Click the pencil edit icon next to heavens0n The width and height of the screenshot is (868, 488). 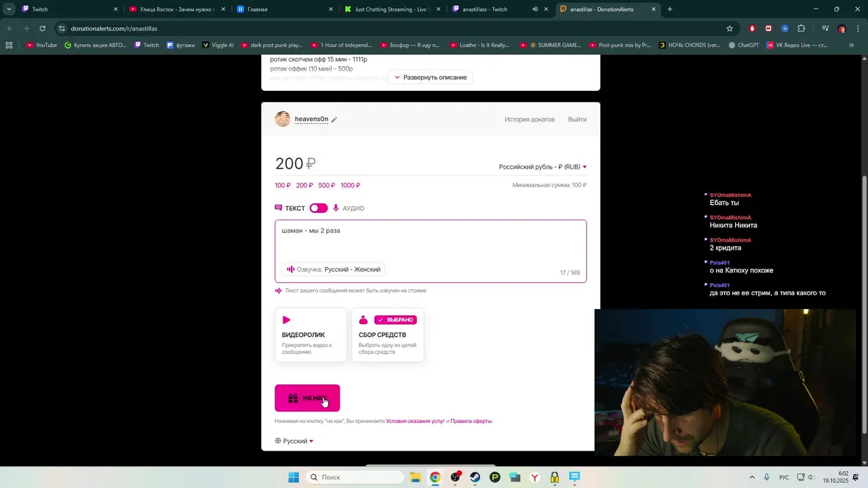point(334,120)
